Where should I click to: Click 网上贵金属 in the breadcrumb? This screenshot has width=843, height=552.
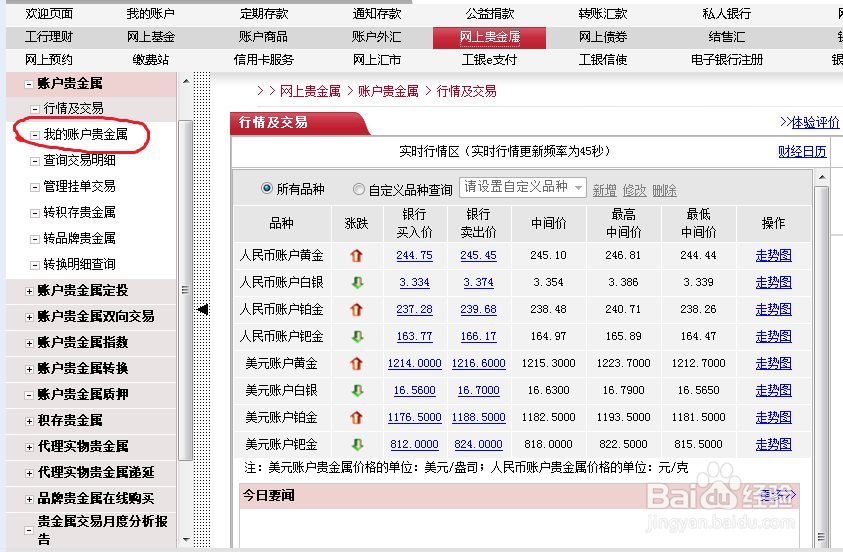310,91
